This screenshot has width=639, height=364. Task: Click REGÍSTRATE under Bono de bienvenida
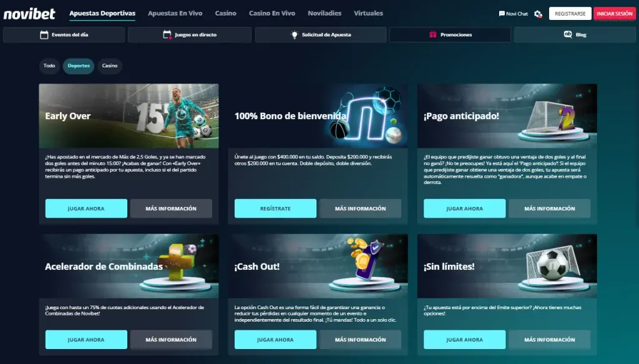coord(275,208)
